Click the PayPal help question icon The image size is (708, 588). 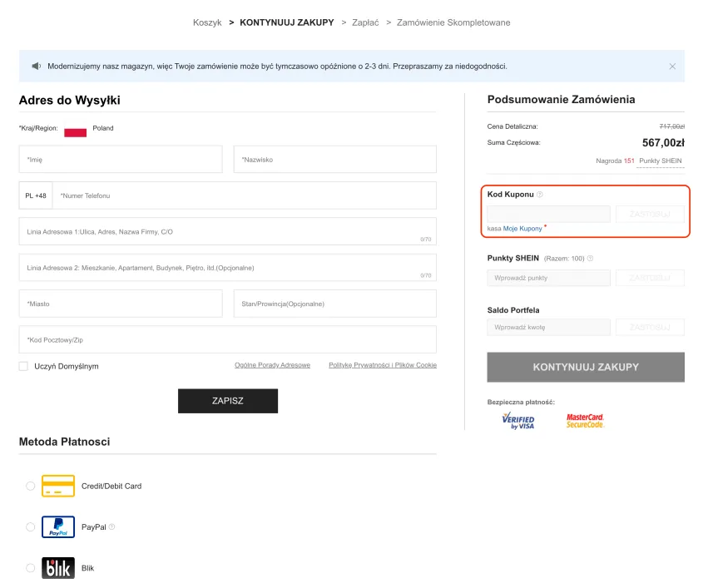111,526
